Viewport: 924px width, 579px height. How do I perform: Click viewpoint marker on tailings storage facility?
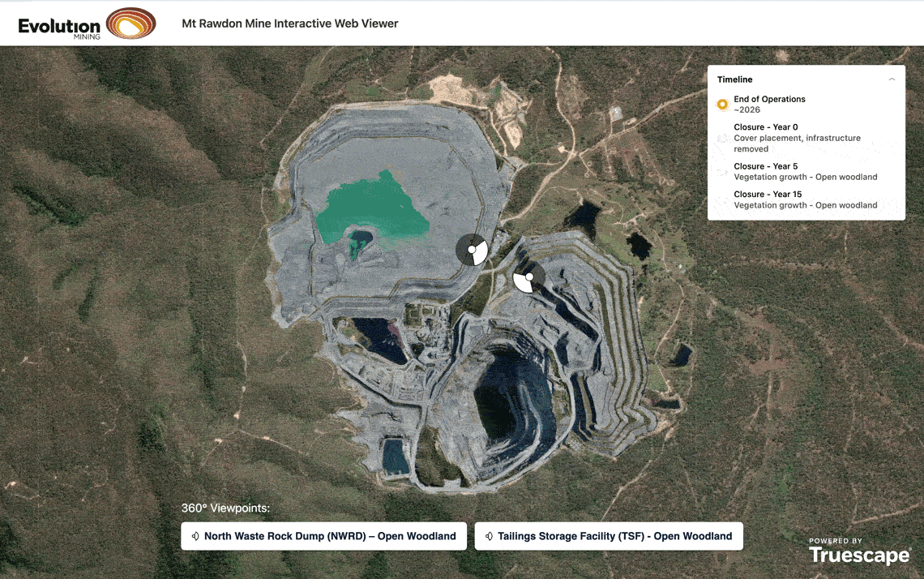[472, 250]
